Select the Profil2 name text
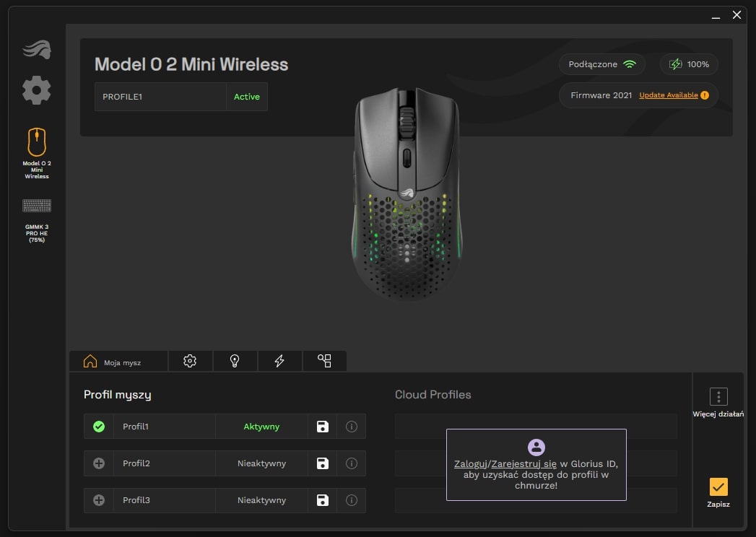The height and width of the screenshot is (537, 756). coord(136,463)
